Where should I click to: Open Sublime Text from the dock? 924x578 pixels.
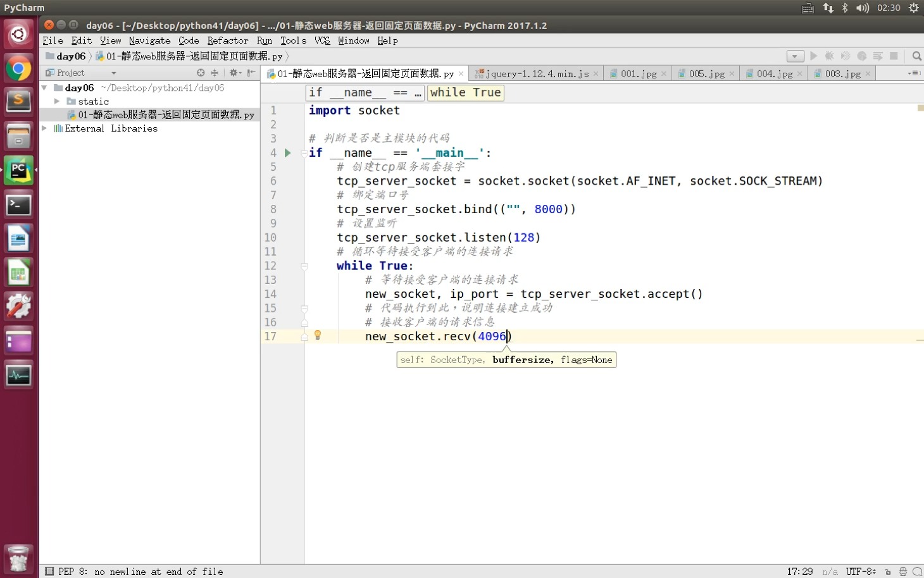(x=18, y=102)
